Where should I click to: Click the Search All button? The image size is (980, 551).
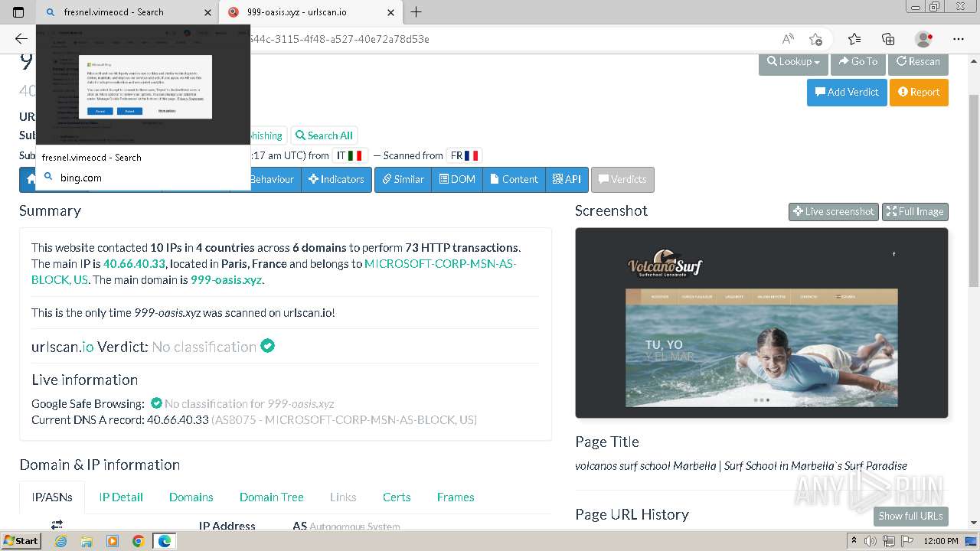click(324, 135)
